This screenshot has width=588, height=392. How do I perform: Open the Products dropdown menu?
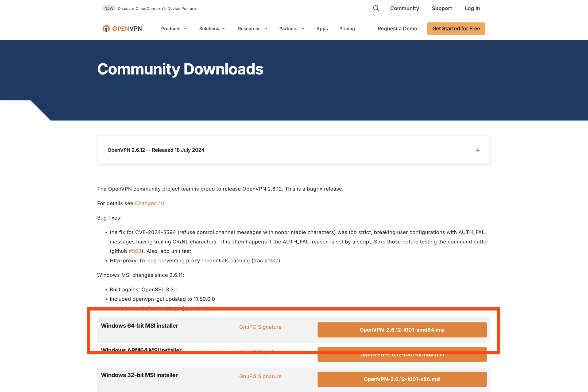coord(174,29)
